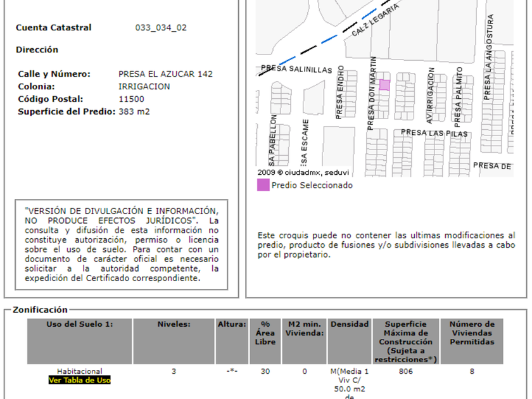Click the 2009 ciudadmx, seduvi map credit

pos(303,172)
